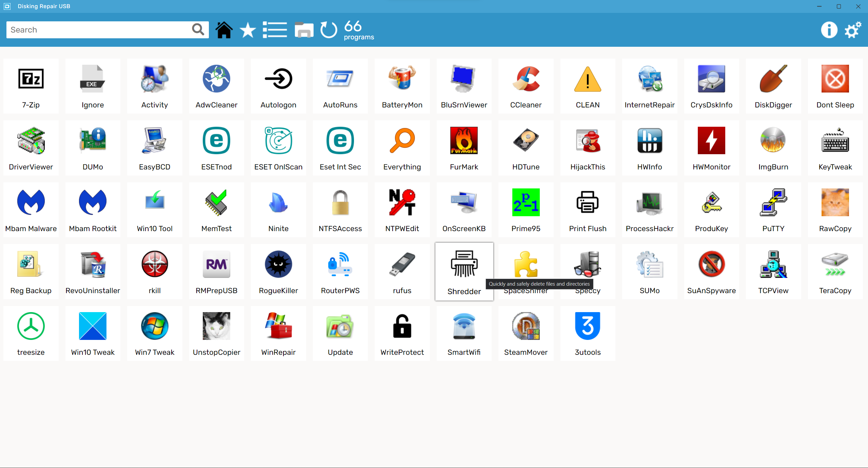Open WriteProtect

pyautogui.click(x=402, y=333)
